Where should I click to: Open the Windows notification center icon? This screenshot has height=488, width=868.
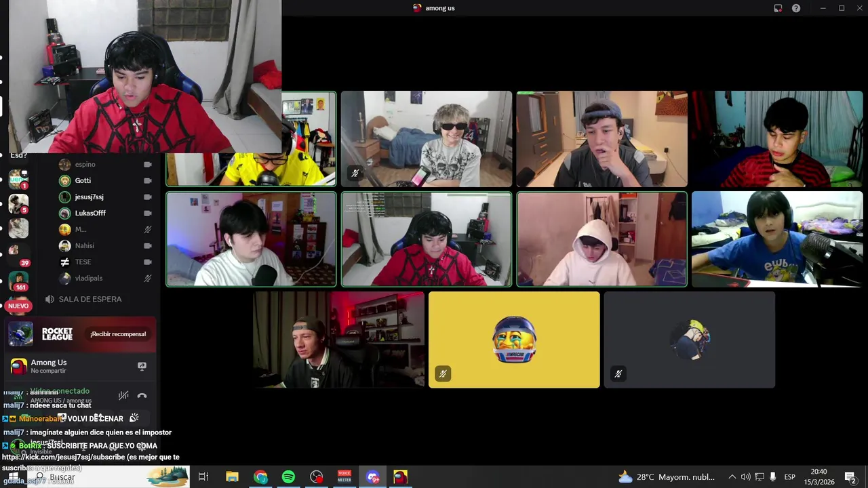click(850, 477)
